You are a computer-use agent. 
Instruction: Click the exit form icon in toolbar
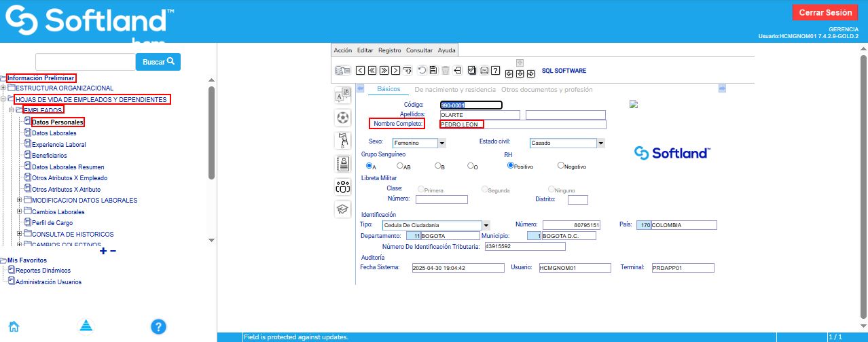(458, 70)
